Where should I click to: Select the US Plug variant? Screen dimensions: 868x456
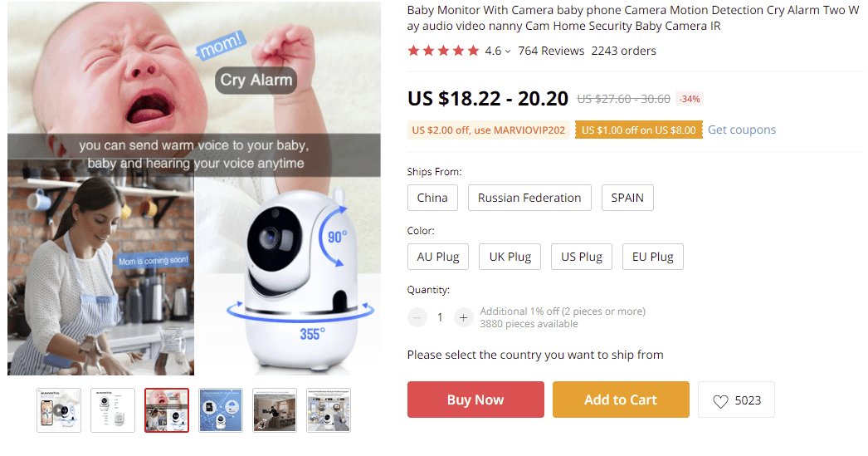(582, 257)
